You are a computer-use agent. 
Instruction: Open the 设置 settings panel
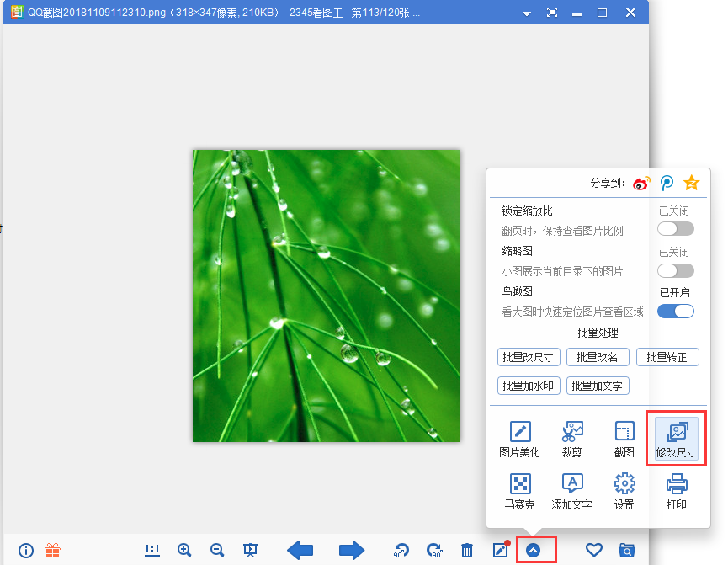coord(624,492)
